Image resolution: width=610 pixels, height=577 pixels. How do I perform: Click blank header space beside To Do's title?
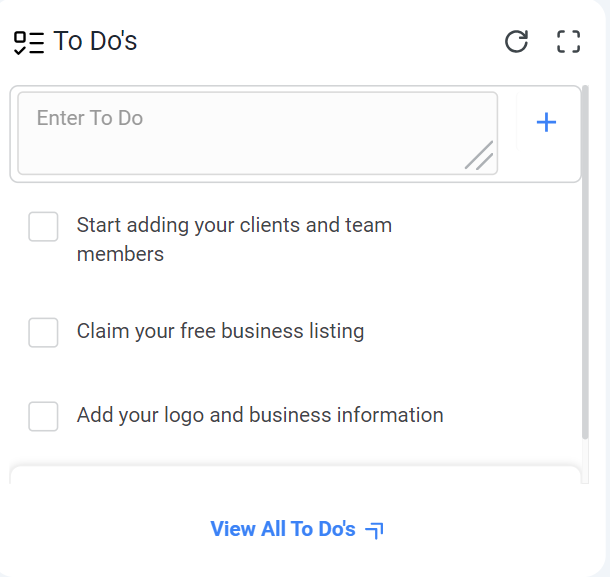pos(320,42)
